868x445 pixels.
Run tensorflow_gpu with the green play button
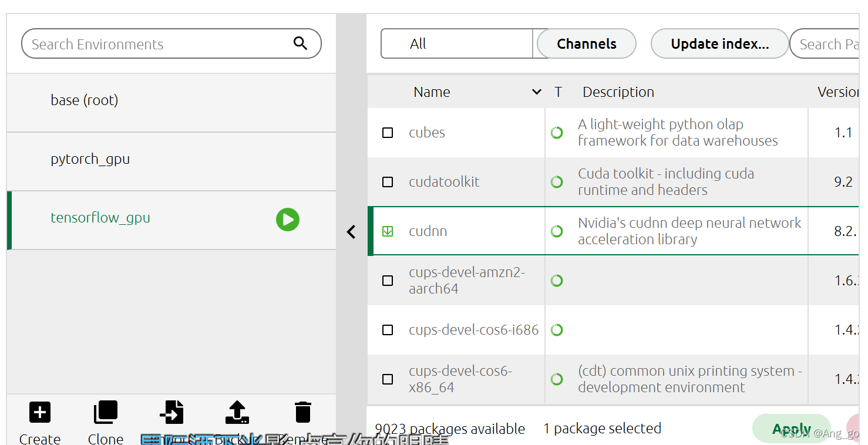pyautogui.click(x=288, y=220)
